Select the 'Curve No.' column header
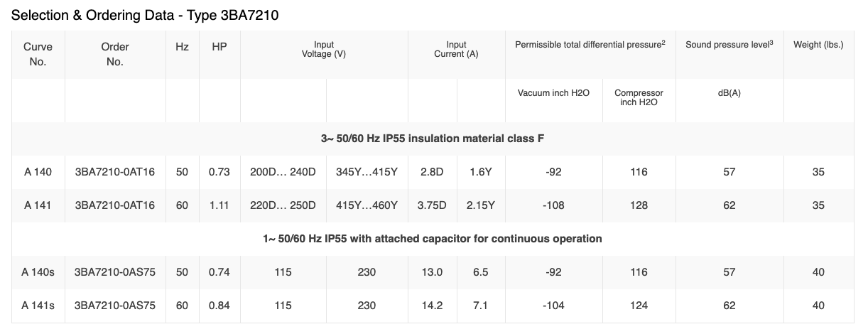Image resolution: width=868 pixels, height=334 pixels. [38, 54]
